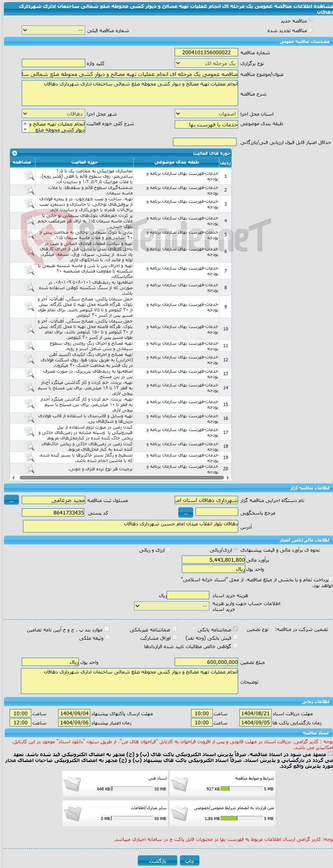Select the مناقصه جدید radio button
The height and width of the screenshot is (868, 333).
pyautogui.click(x=310, y=20)
